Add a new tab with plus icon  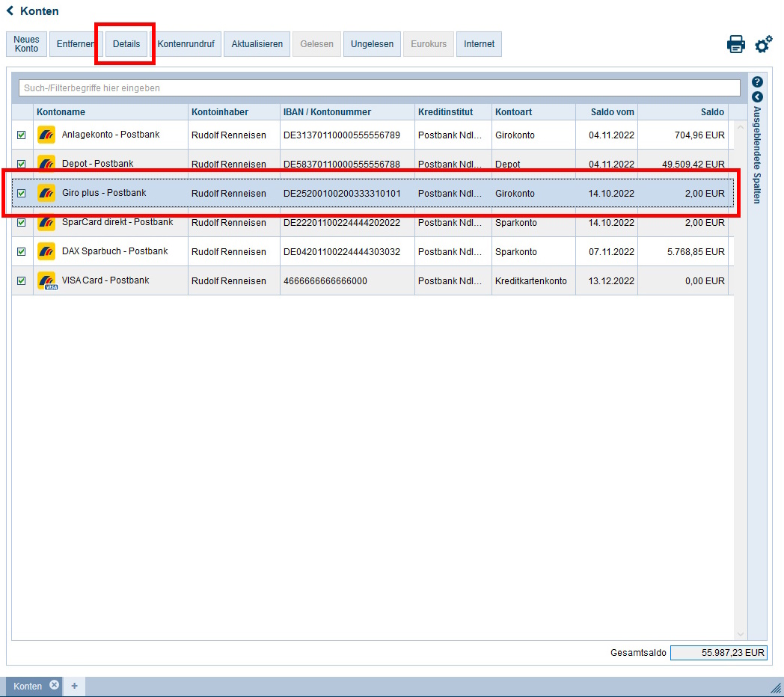75,686
